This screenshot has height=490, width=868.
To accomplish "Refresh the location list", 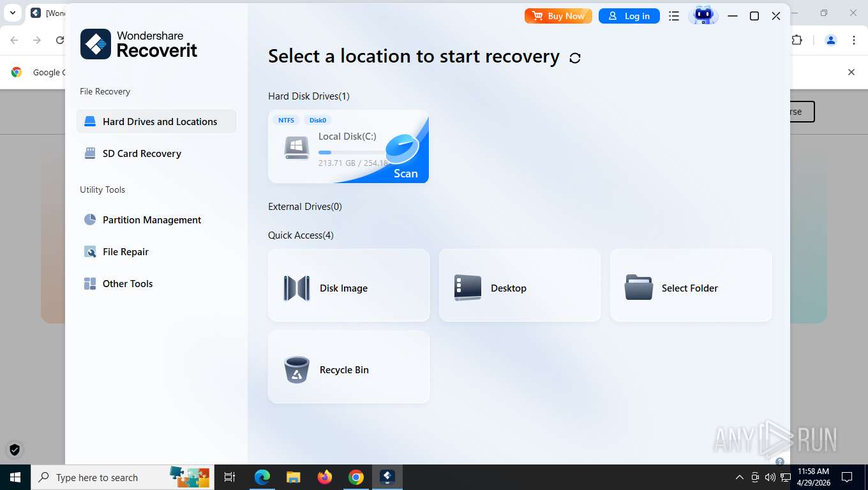I will 575,57.
